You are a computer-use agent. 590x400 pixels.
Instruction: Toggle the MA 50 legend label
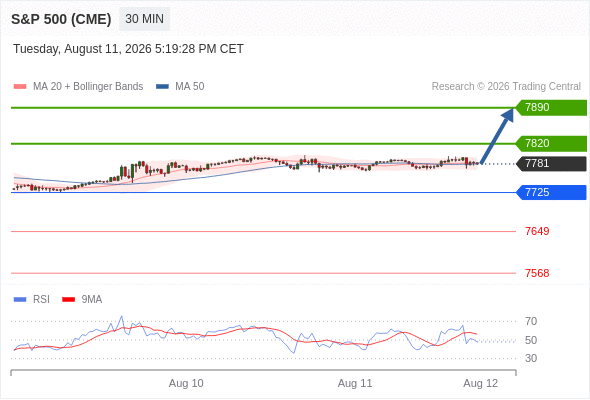pos(190,87)
